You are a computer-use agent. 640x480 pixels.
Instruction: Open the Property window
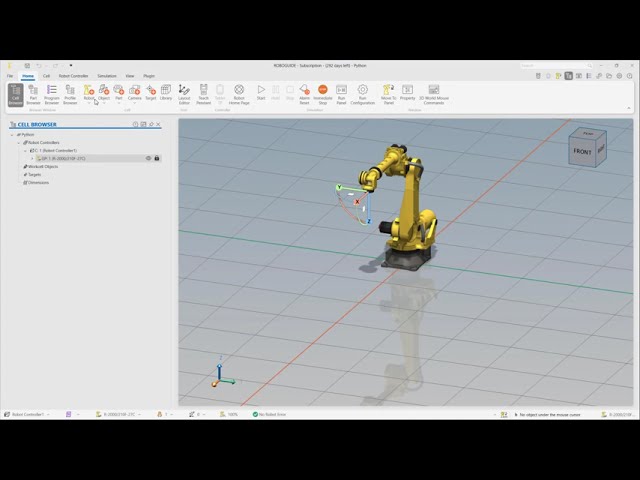click(407, 92)
